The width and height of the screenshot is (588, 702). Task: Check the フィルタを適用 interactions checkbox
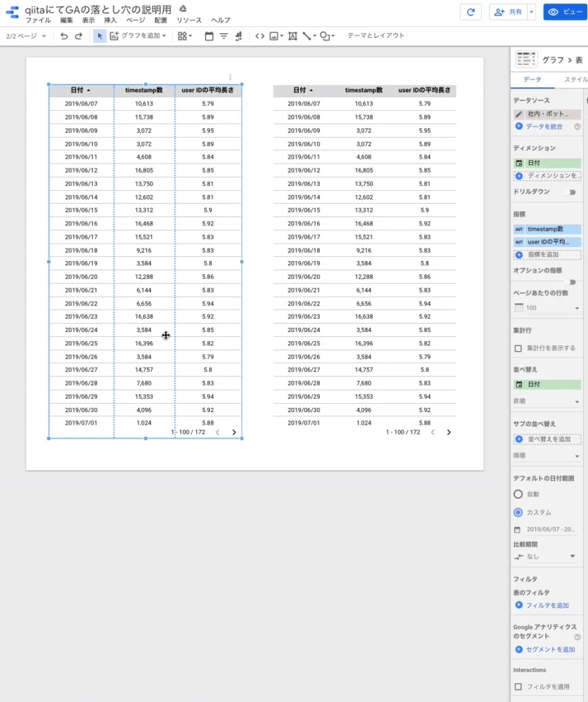pyautogui.click(x=519, y=687)
